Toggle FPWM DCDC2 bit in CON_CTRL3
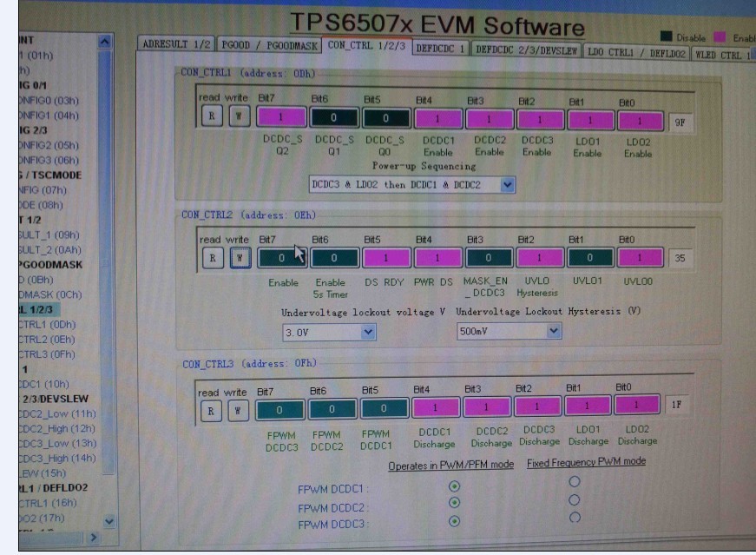Screen dimensions: 756x555 pos(332,409)
